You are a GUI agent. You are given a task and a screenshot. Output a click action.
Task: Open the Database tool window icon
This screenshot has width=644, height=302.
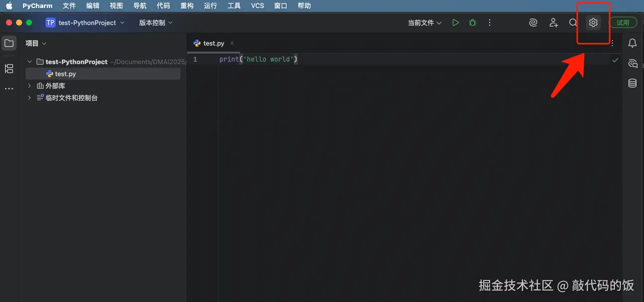pyautogui.click(x=632, y=83)
